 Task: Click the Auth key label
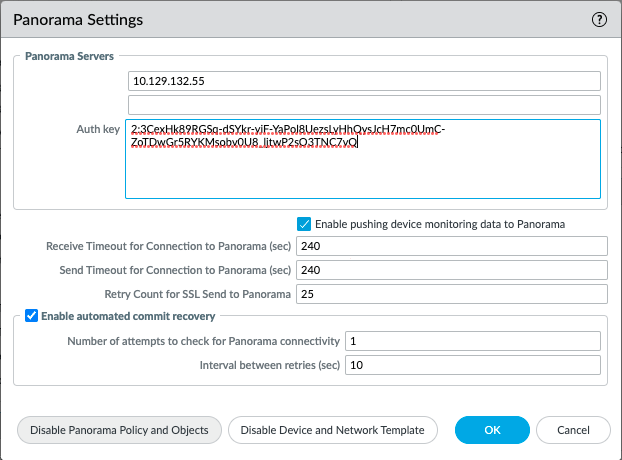pyautogui.click(x=98, y=129)
